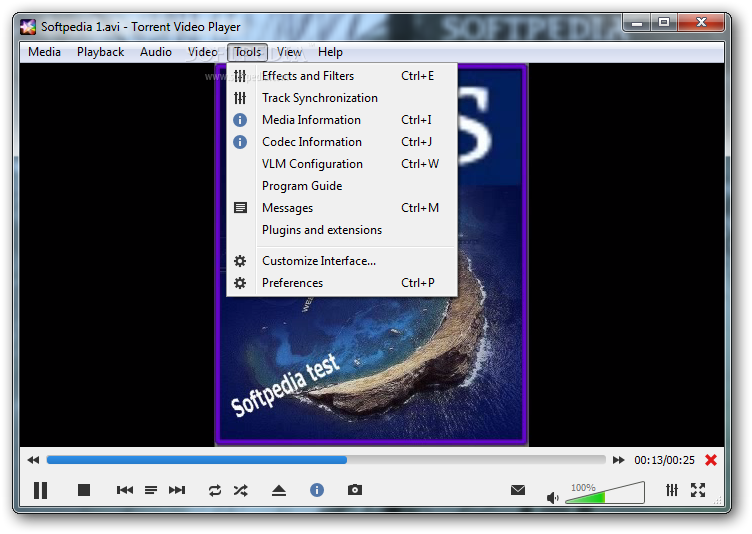Select VLM Configuration entry
752x534 pixels.
point(341,164)
